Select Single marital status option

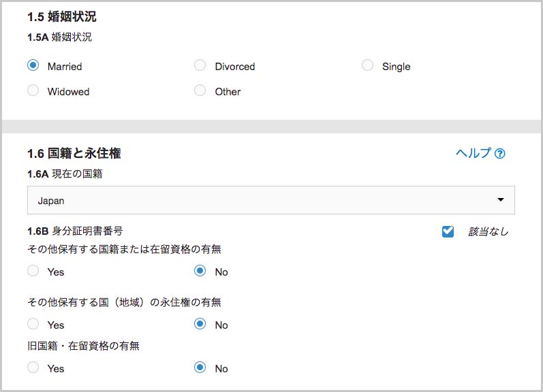coord(367,65)
